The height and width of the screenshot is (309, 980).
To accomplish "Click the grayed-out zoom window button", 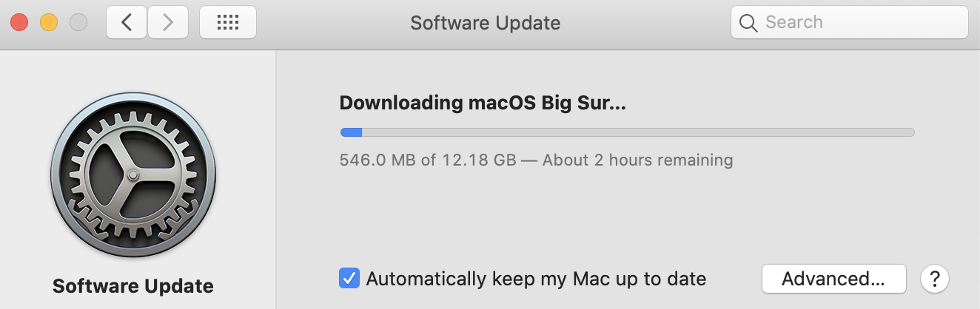I will pyautogui.click(x=78, y=22).
